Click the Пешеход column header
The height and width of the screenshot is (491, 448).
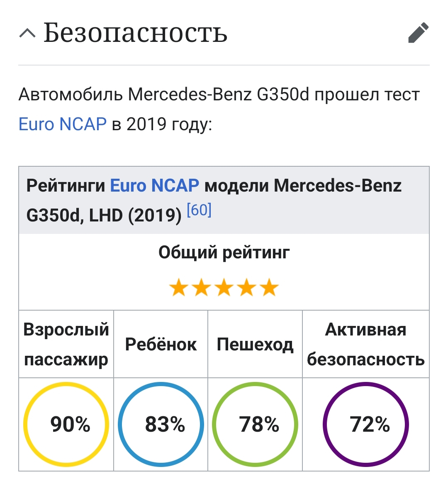pos(255,344)
